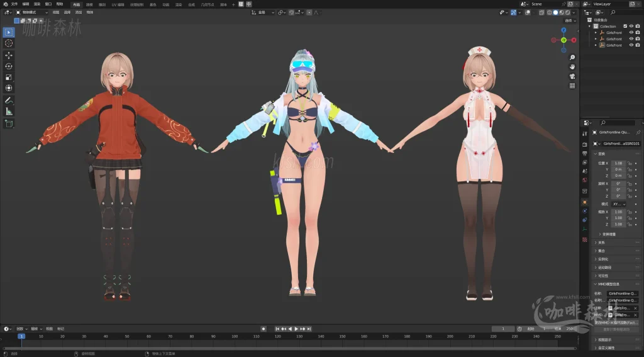644x357 pixels.
Task: Jump to the timeline start frame
Action: [277, 329]
